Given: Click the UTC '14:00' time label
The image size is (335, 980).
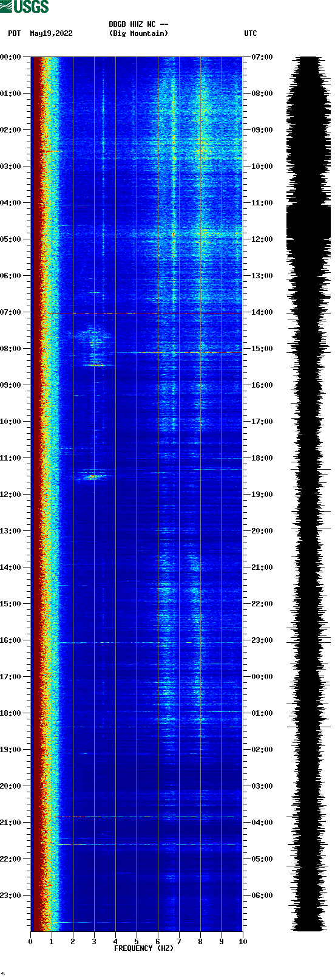Looking at the screenshot, I should [x=262, y=312].
